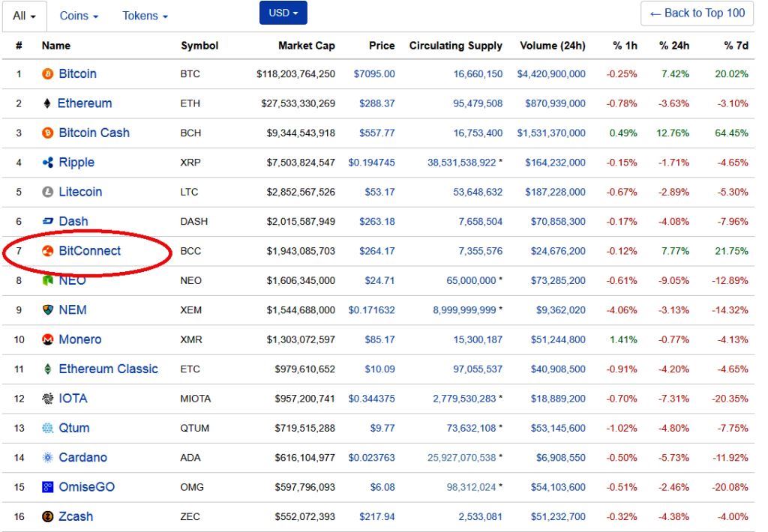Expand the Coins dropdown menu
This screenshot has height=532, width=768.
tap(79, 16)
